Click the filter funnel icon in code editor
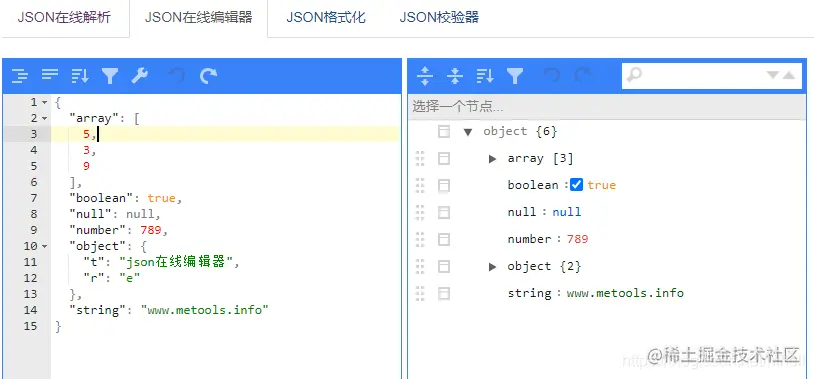This screenshot has height=379, width=814. [x=110, y=76]
